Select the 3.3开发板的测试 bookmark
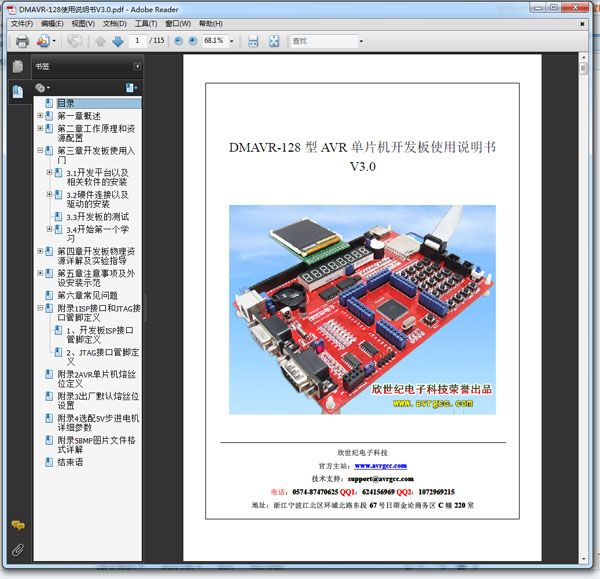Screen dimensions: 600x579 click(98, 217)
